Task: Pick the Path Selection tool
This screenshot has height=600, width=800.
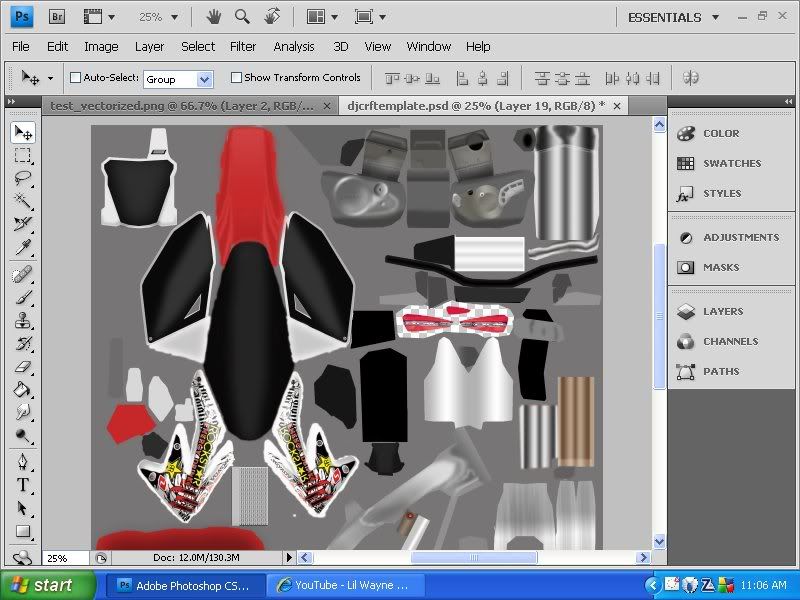Action: click(23, 508)
